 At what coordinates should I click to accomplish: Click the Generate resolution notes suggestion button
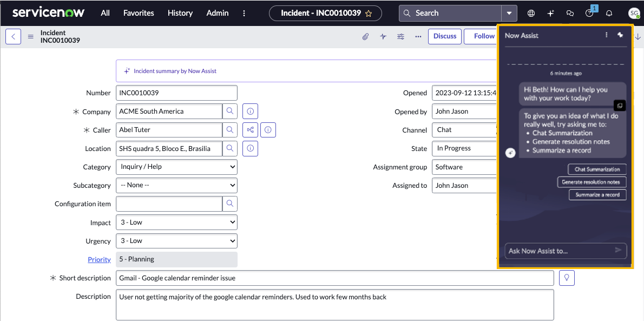tap(592, 182)
